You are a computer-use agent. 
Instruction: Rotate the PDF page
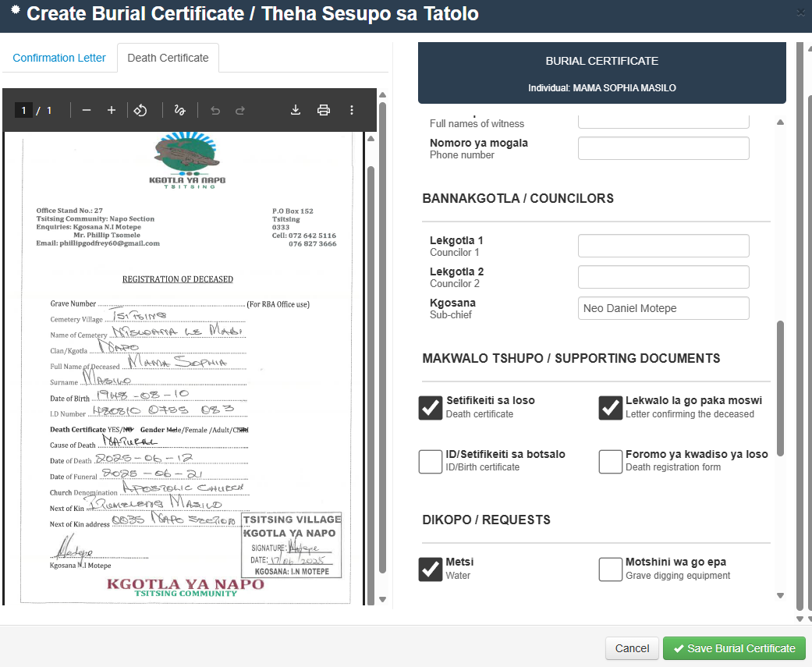pos(140,110)
